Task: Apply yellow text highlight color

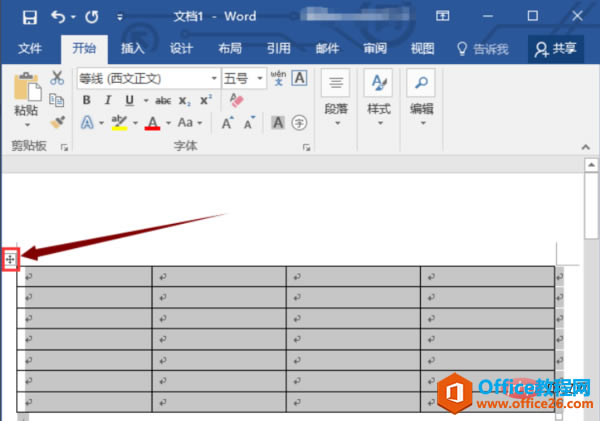Action: [119, 123]
